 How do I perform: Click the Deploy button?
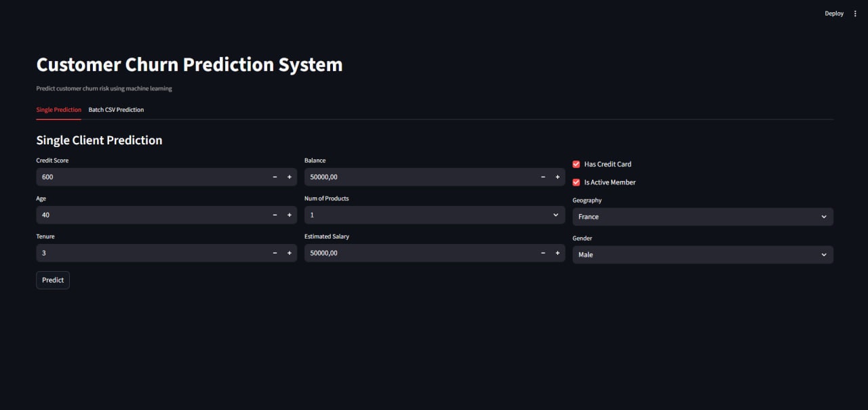[833, 13]
